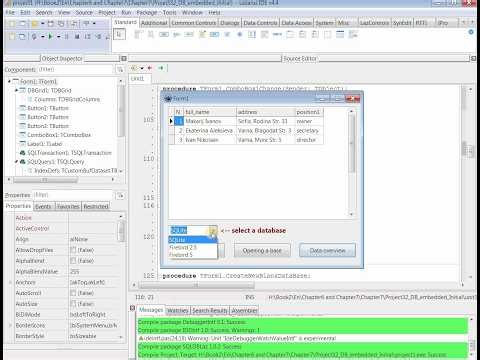This screenshot has height=360, width=480.
Task: Click the green Run arrow in toolbar
Action: (x=50, y=36)
